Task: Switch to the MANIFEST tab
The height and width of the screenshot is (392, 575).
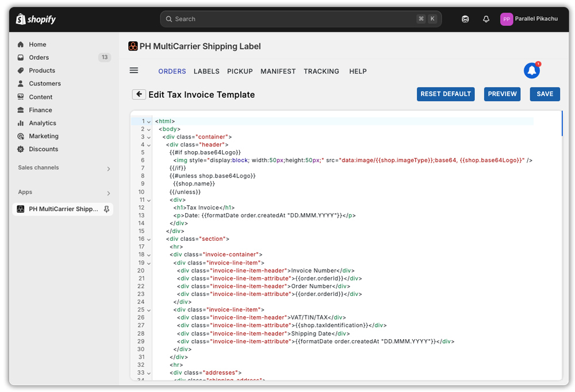Action: pos(278,71)
